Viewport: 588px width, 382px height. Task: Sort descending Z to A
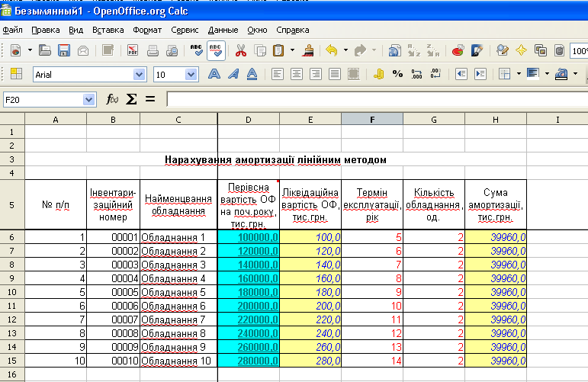pyautogui.click(x=432, y=50)
